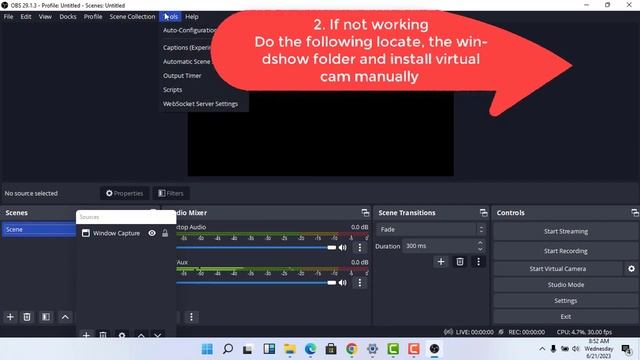Open Windows Search from the taskbar
The image size is (640, 360).
[228, 349]
